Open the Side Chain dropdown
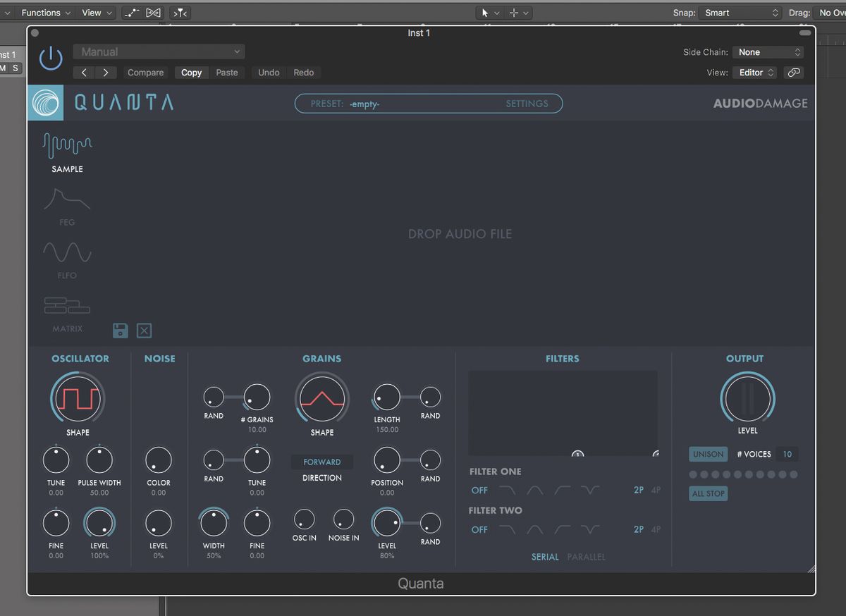 (768, 51)
